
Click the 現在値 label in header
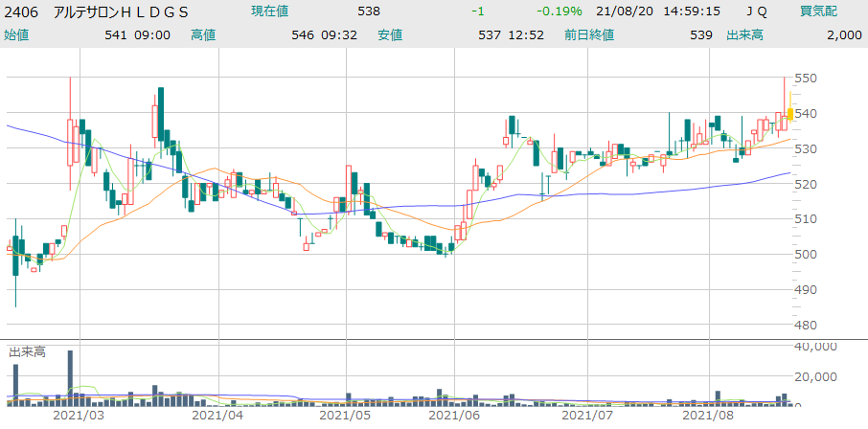click(269, 11)
